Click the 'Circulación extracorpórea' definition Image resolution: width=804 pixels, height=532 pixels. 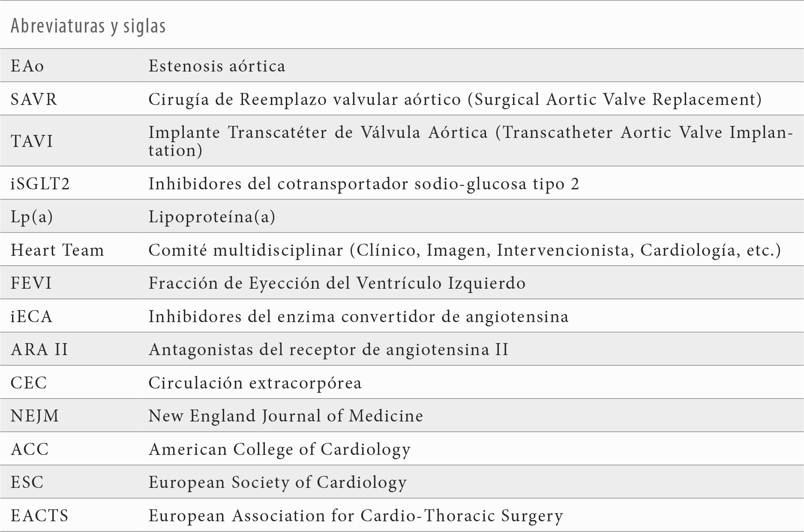(x=255, y=383)
